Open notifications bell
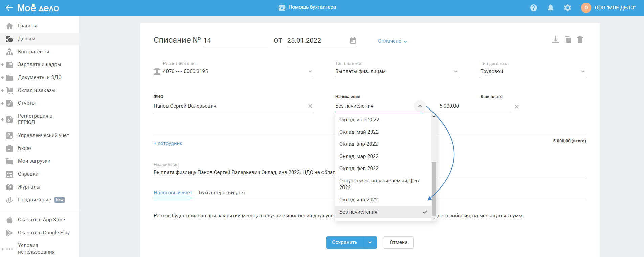Image resolution: width=644 pixels, height=257 pixels. 551,8
